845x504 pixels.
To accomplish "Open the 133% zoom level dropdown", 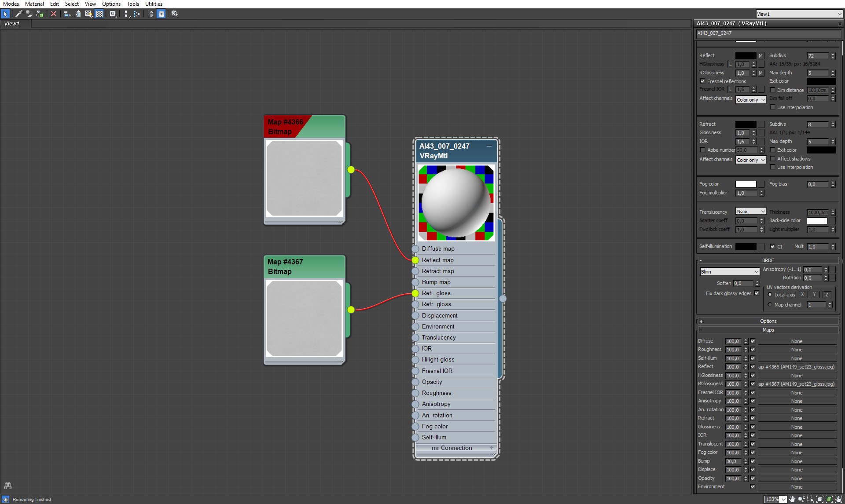I will 775,499.
